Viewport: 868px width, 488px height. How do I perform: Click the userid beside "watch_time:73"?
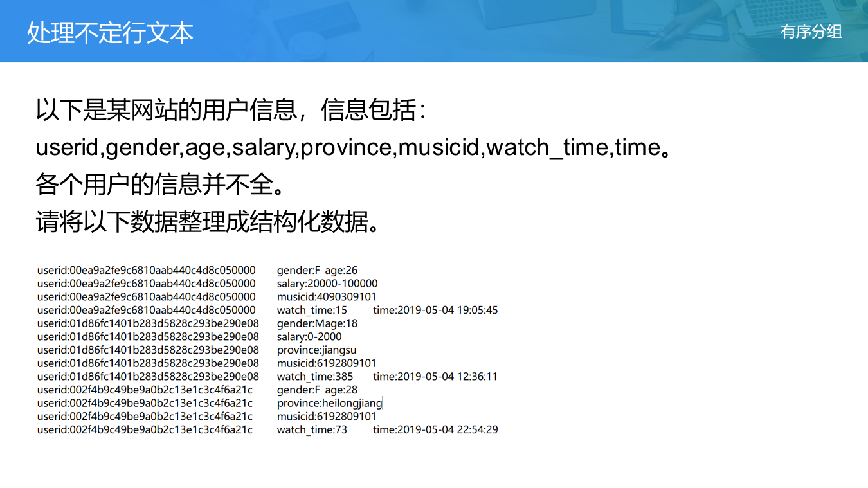pos(145,429)
